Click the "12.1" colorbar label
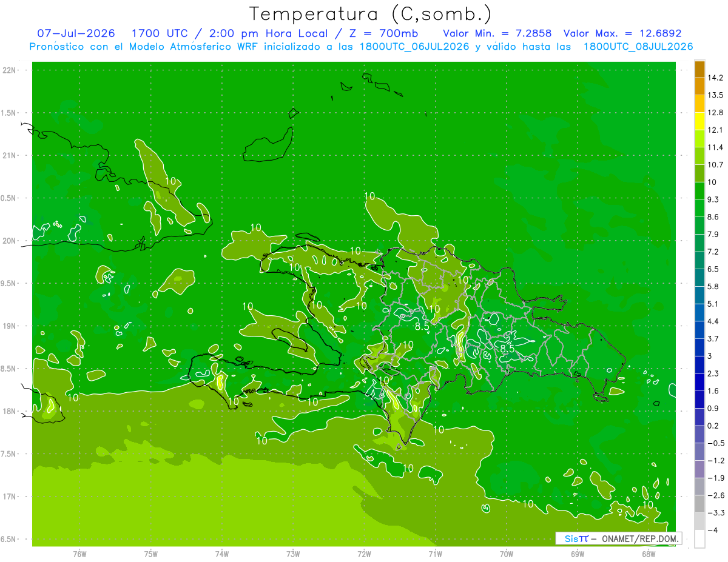Image resolution: width=728 pixels, height=562 pixels. (716, 130)
